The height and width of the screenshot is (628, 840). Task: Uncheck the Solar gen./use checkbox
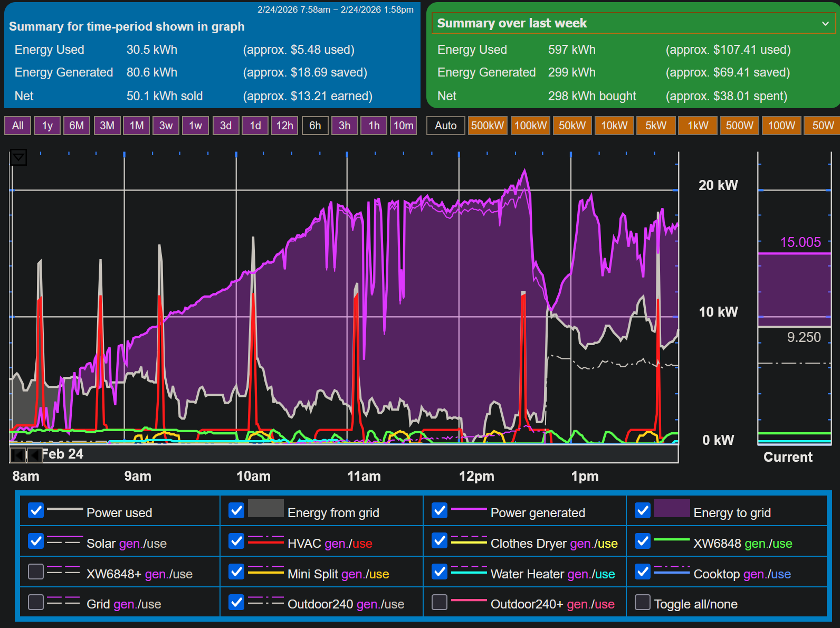36,541
